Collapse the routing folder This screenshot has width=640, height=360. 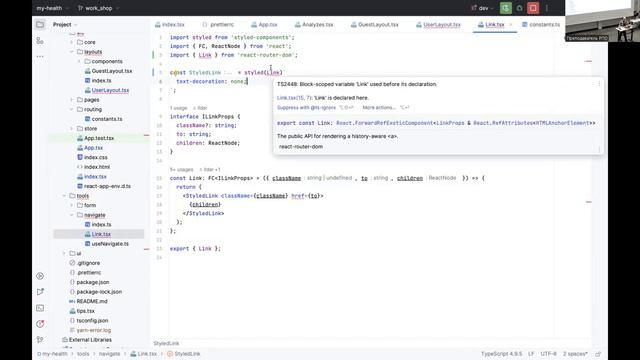click(x=72, y=109)
